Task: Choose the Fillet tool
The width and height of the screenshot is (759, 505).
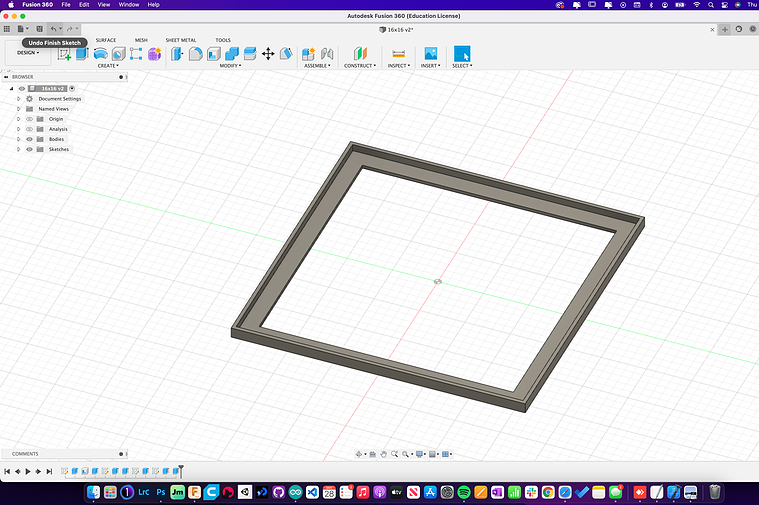Action: click(196, 54)
